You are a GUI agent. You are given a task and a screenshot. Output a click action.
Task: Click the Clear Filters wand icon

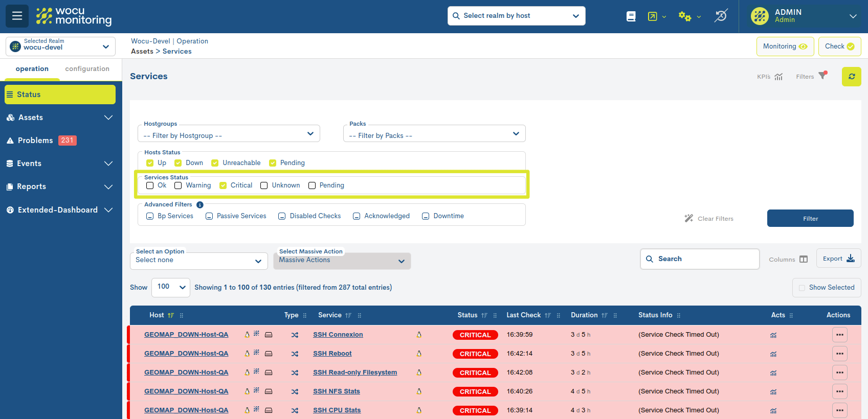pyautogui.click(x=689, y=218)
